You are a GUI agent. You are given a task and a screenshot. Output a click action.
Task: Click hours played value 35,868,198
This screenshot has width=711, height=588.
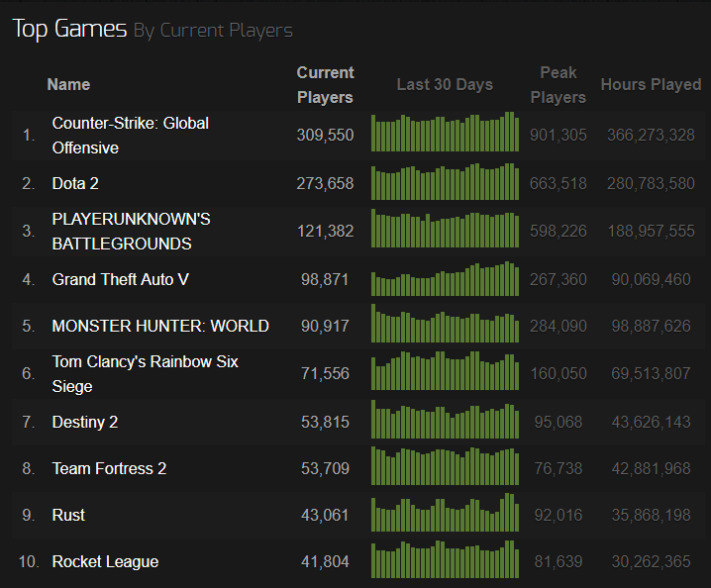(652, 515)
